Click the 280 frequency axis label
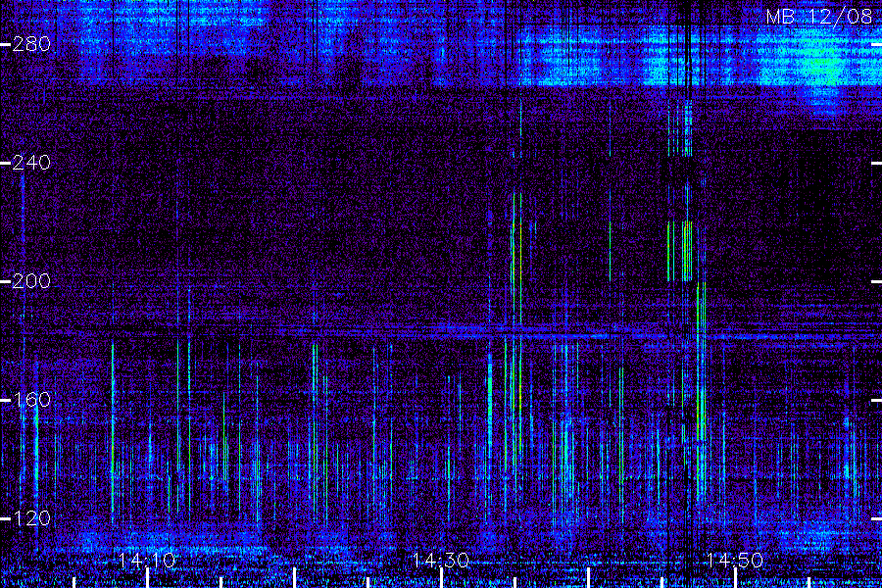Screen dimensions: 882x588 pyautogui.click(x=31, y=44)
